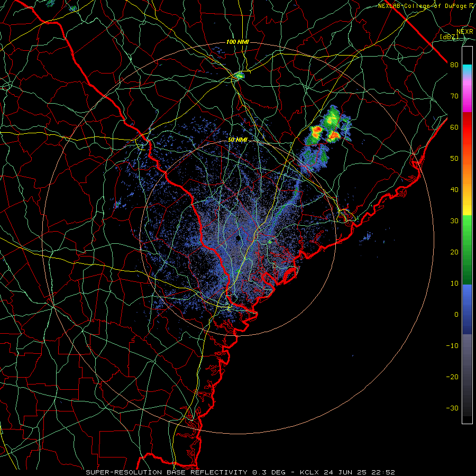Screen dimensions: 476x476
Task: Click the 10 value on the dBZ scale
Action: pos(454,283)
